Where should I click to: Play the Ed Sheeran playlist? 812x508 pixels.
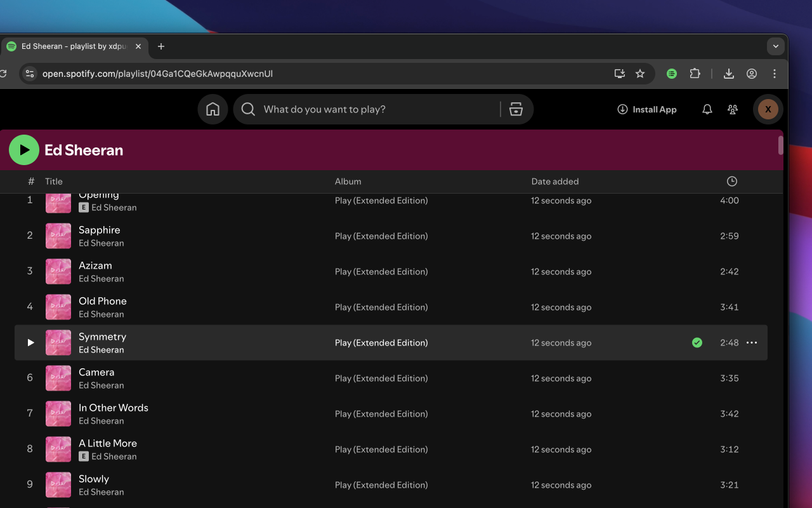click(24, 150)
